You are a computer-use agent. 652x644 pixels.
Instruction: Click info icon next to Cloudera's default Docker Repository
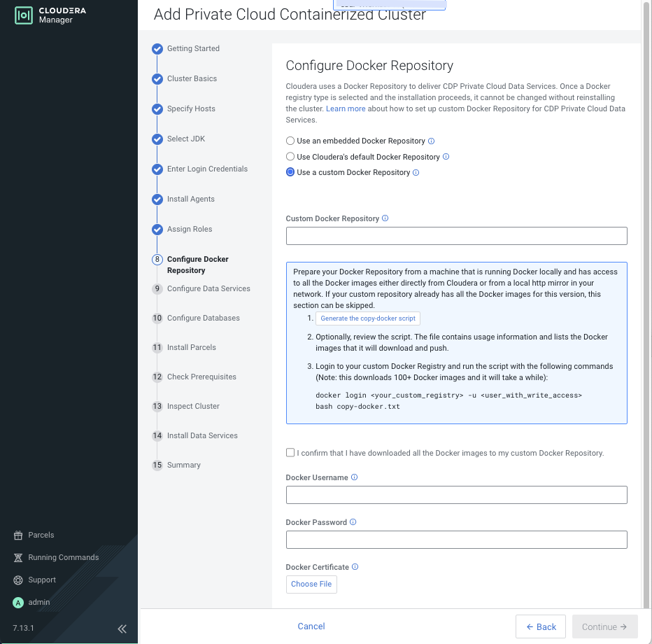click(x=446, y=157)
